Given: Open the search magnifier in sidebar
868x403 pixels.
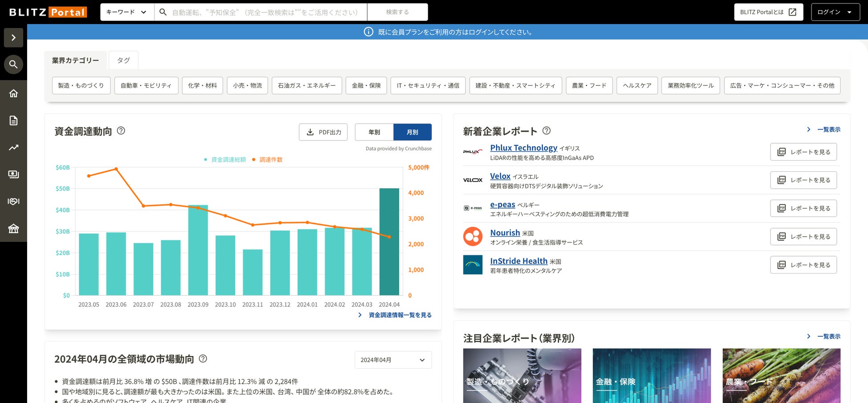Looking at the screenshot, I should coord(13,64).
